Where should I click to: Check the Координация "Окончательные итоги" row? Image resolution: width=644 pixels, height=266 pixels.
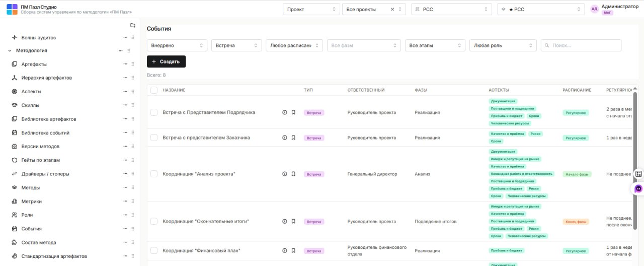[154, 221]
